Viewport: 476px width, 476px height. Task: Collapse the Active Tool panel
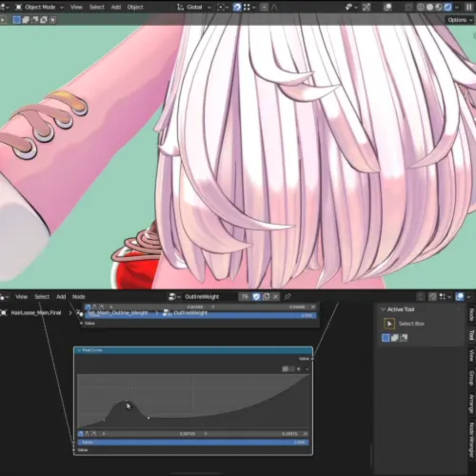[x=383, y=309]
